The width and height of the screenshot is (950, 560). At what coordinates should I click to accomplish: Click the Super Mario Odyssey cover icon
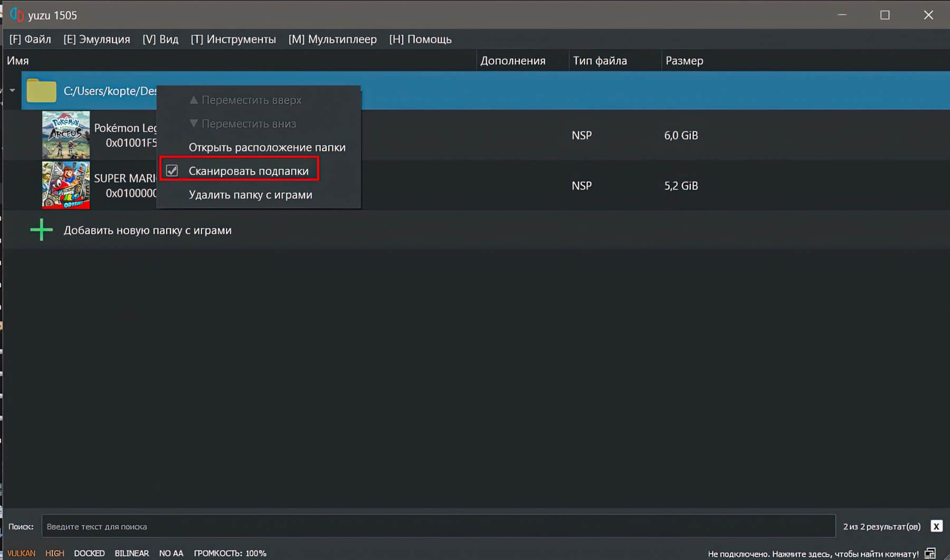tap(66, 185)
